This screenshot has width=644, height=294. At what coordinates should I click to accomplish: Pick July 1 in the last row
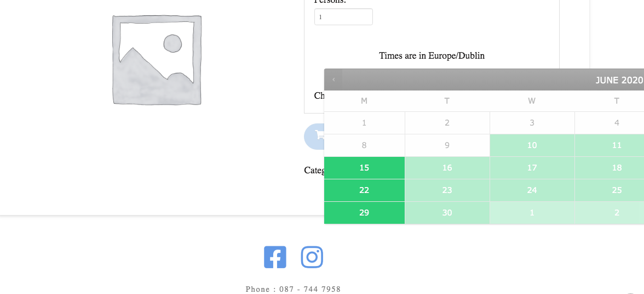coord(532,213)
